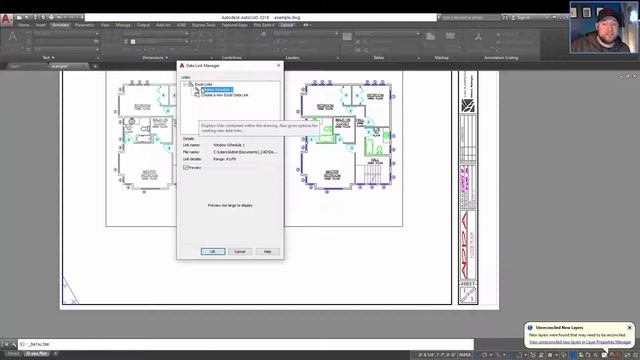This screenshot has width=640, height=360.
Task: Collapse the Excel Links tree node
Action: click(184, 84)
